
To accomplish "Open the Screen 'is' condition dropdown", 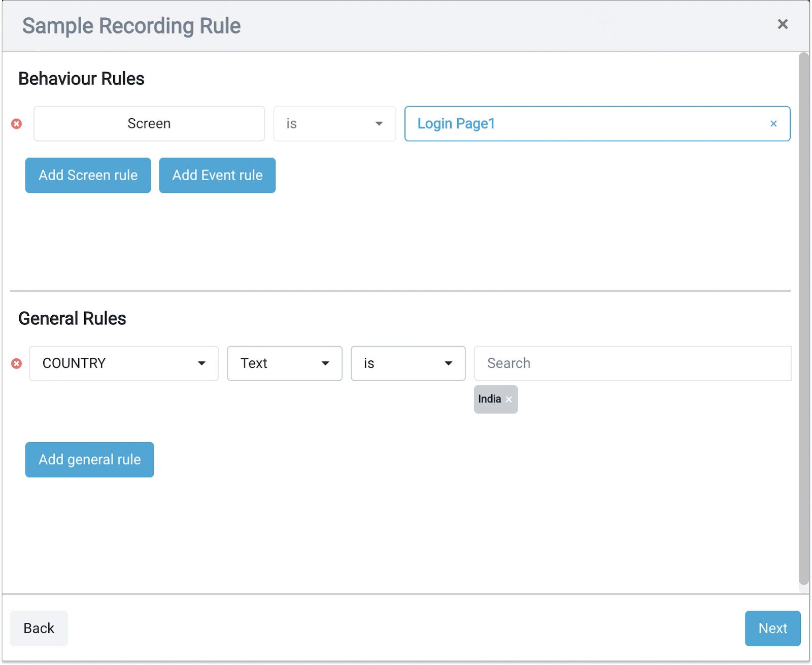I will click(x=334, y=124).
